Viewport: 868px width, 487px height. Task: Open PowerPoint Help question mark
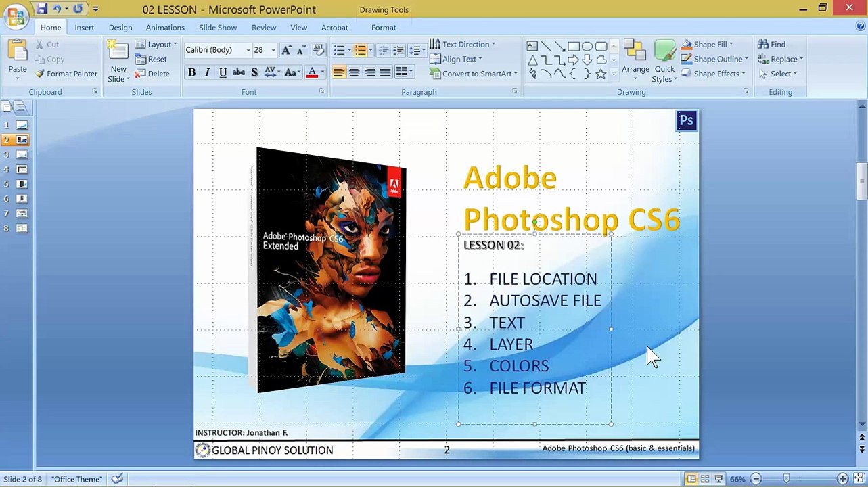point(861,27)
